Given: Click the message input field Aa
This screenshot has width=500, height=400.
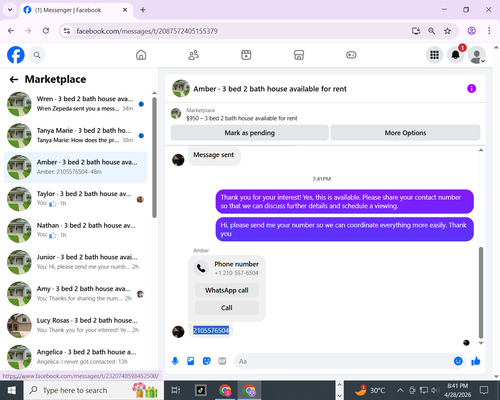Looking at the screenshot, I should pyautogui.click(x=343, y=361).
